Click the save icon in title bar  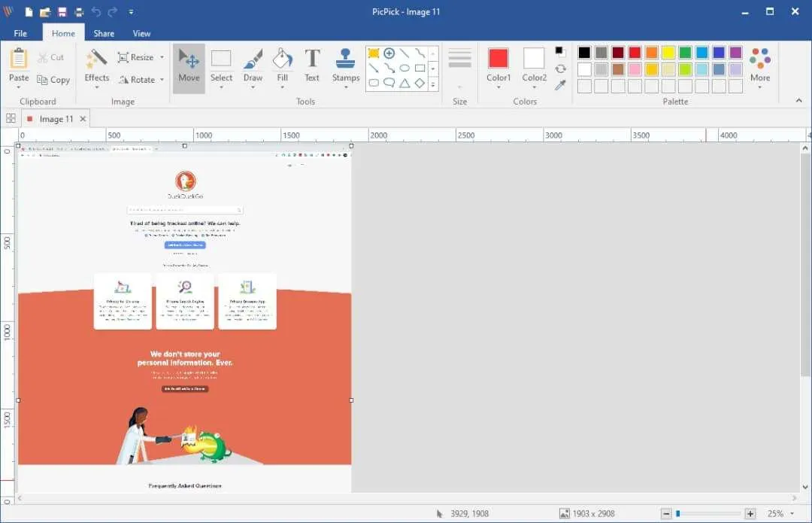click(x=62, y=11)
